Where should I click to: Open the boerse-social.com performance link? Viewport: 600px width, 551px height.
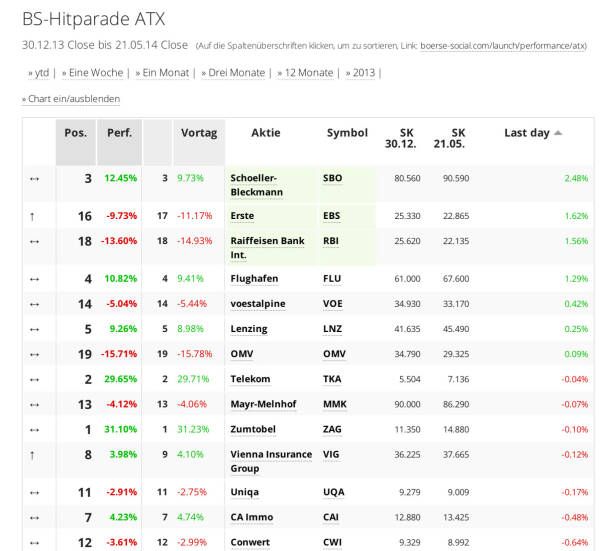click(503, 46)
